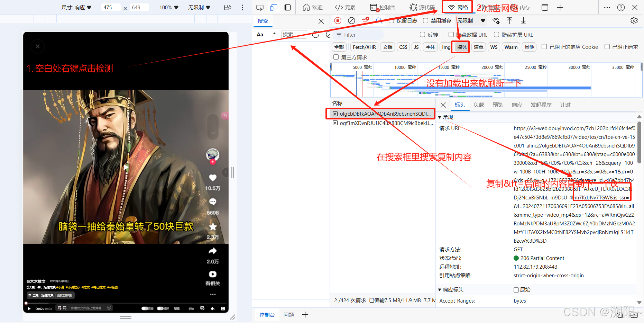Screen dimensions: 644x323
Task: Toggle regular expression .* in search
Action: pos(274,35)
